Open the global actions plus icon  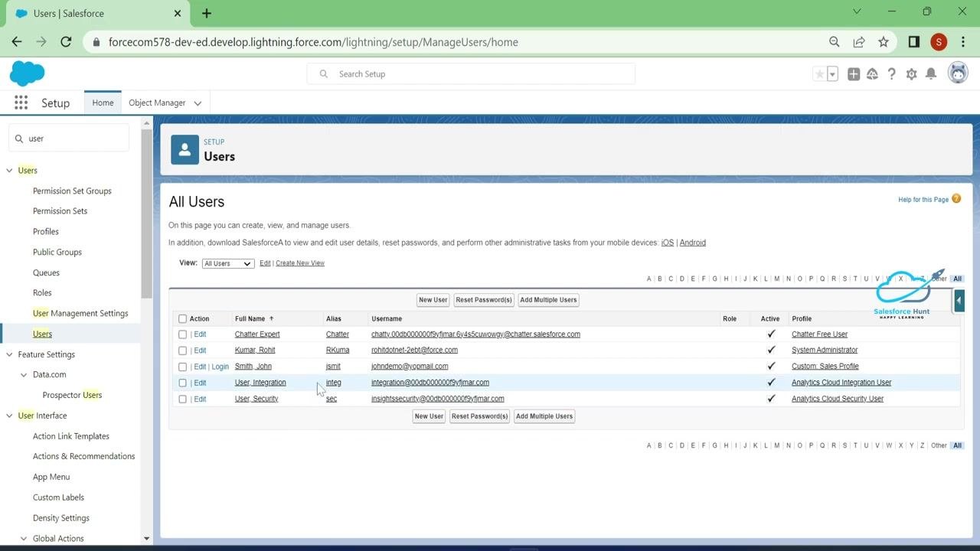853,74
